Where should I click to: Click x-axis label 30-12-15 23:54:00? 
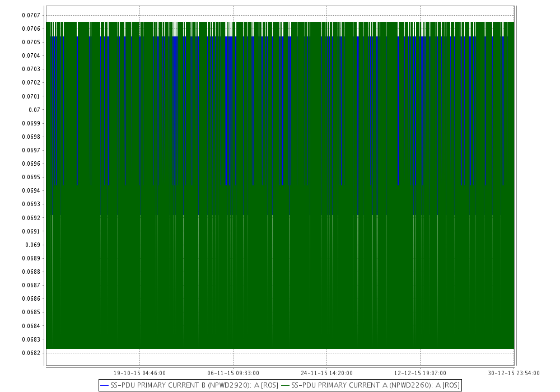click(514, 373)
